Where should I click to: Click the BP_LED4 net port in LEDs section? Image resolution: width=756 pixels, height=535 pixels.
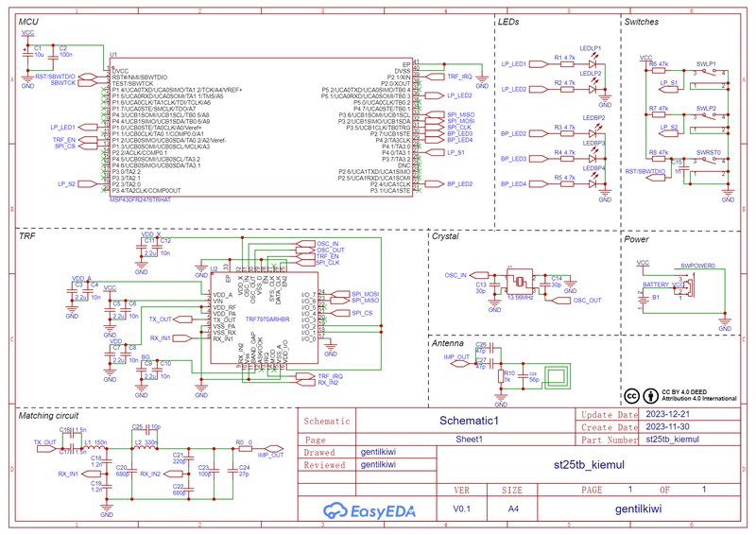[x=539, y=183]
